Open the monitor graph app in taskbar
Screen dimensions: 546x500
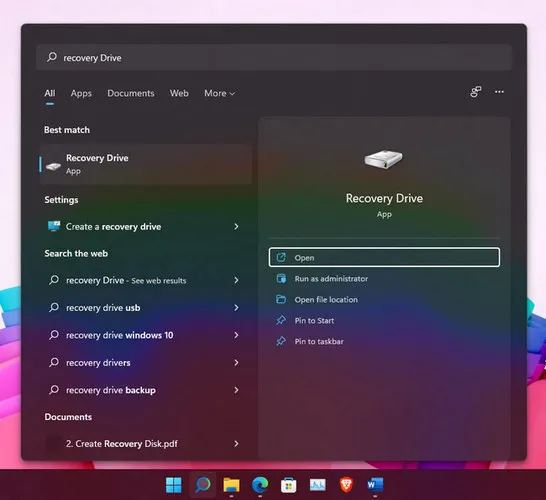pos(318,485)
